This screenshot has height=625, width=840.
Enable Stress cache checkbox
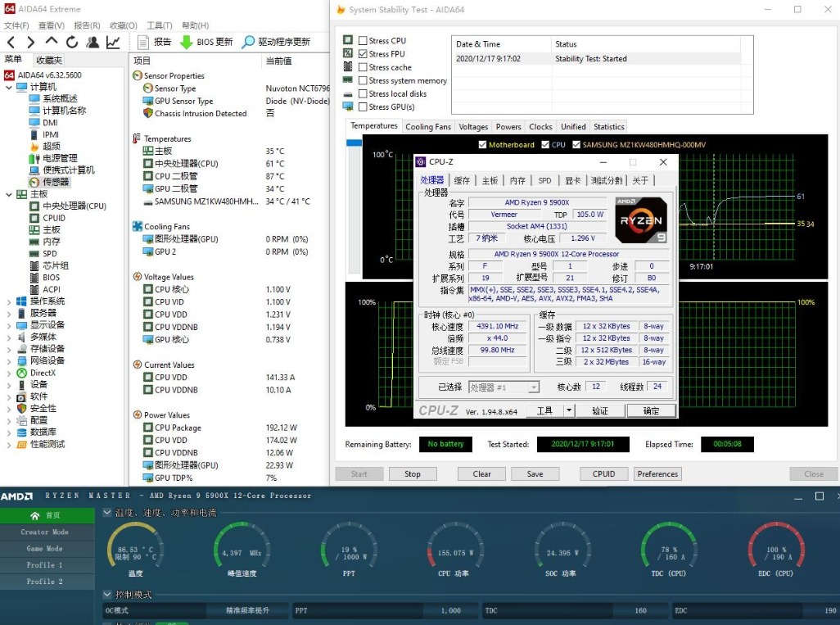click(363, 67)
